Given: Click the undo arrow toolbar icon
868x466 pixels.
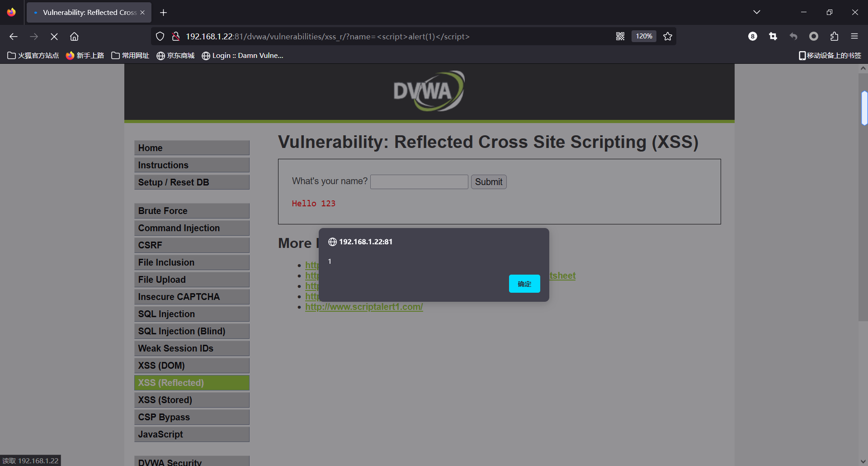Looking at the screenshot, I should click(793, 37).
